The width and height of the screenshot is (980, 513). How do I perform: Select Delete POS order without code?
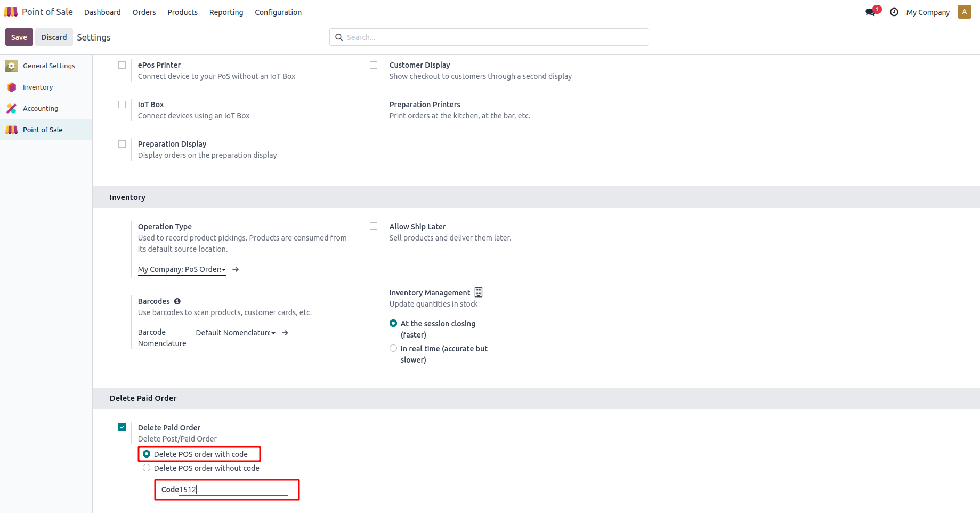[147, 468]
